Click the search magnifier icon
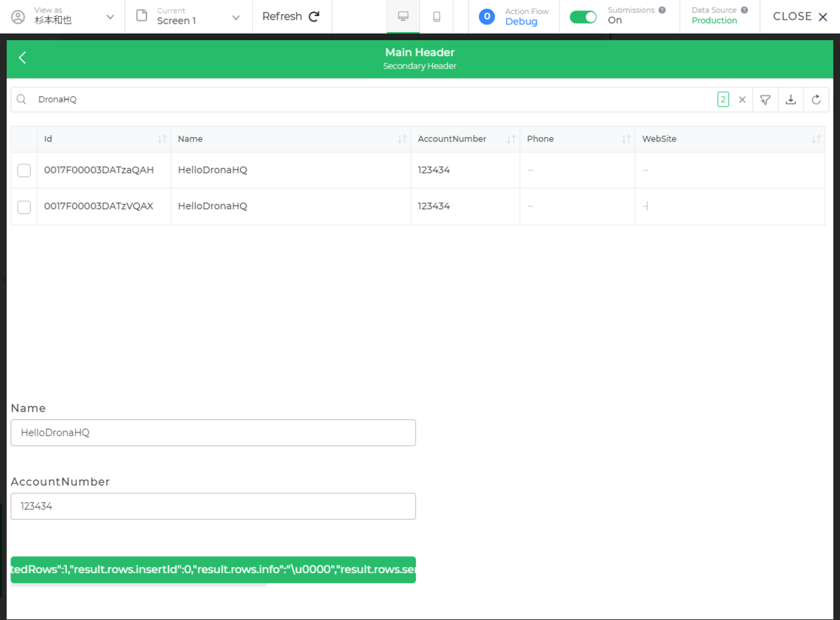The image size is (840, 620). [x=22, y=99]
